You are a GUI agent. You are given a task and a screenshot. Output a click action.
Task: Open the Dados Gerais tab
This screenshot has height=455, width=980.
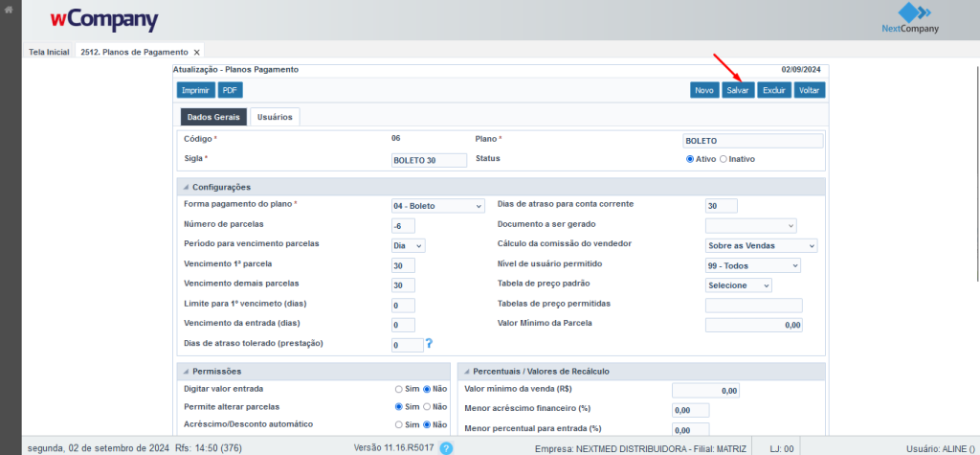(x=213, y=117)
